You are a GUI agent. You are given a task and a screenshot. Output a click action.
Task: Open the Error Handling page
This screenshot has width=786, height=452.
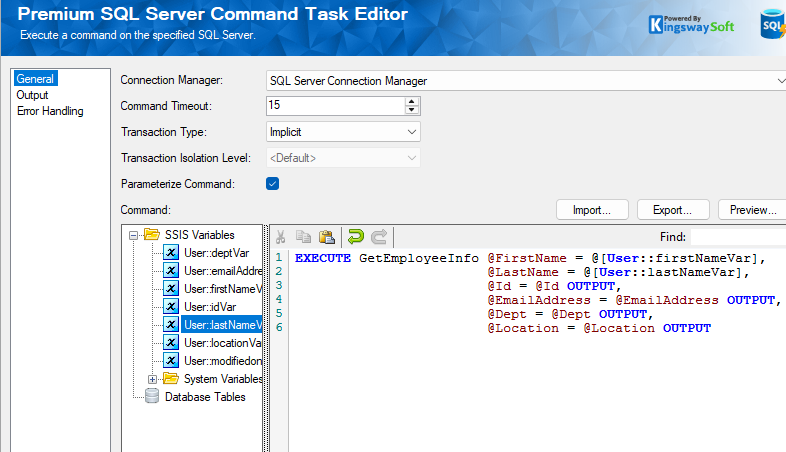pyautogui.click(x=50, y=111)
